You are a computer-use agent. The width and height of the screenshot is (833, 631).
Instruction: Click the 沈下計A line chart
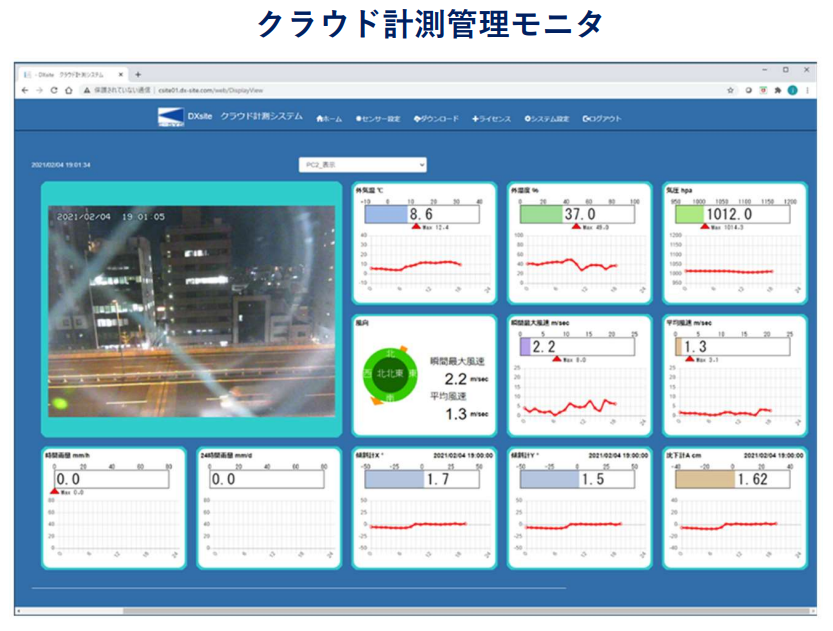tap(735, 527)
